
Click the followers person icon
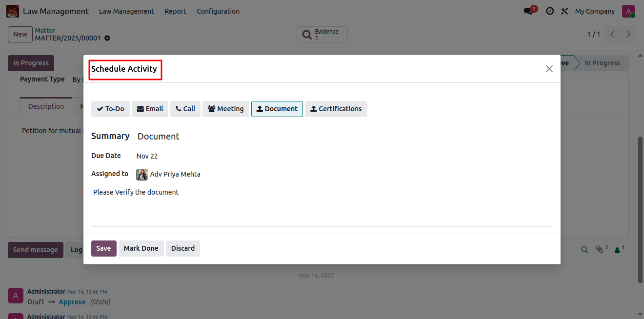pyautogui.click(x=618, y=250)
